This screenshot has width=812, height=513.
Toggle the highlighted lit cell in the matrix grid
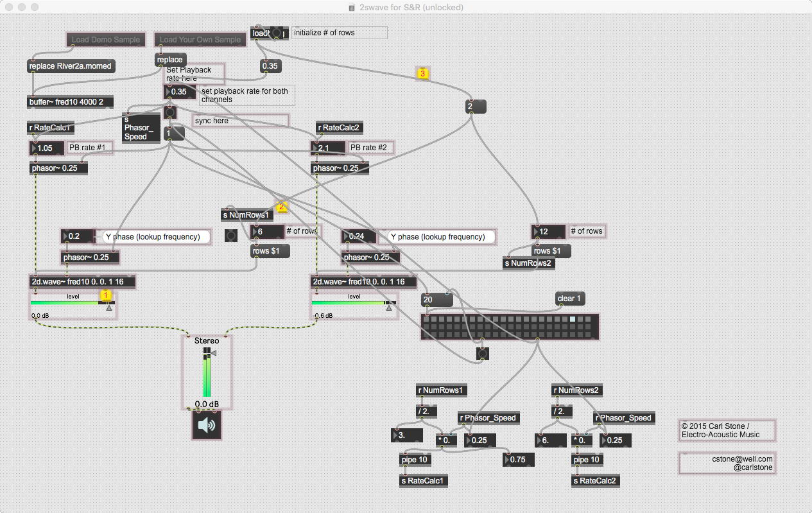coord(573,319)
